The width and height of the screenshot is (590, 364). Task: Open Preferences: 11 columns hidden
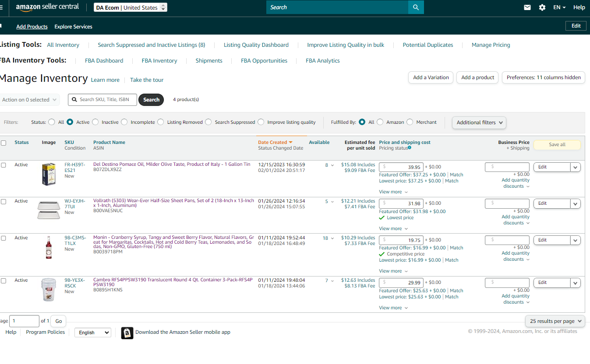coord(544,77)
